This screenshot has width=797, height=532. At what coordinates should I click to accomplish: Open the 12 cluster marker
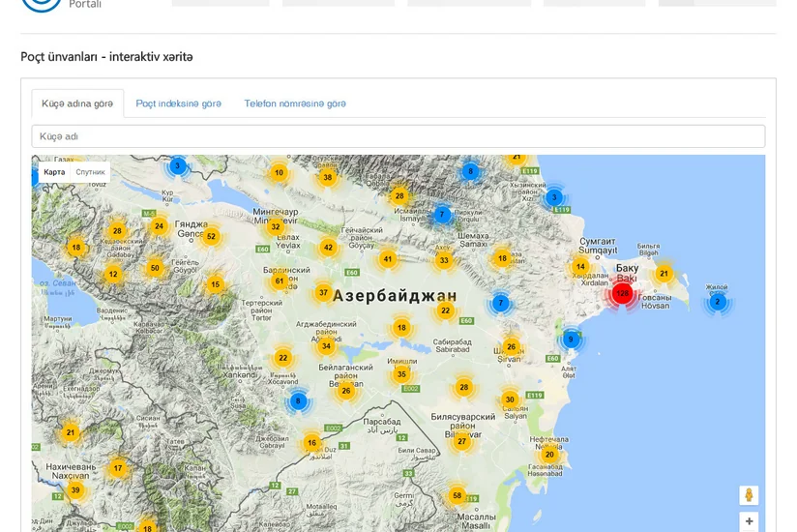(113, 275)
